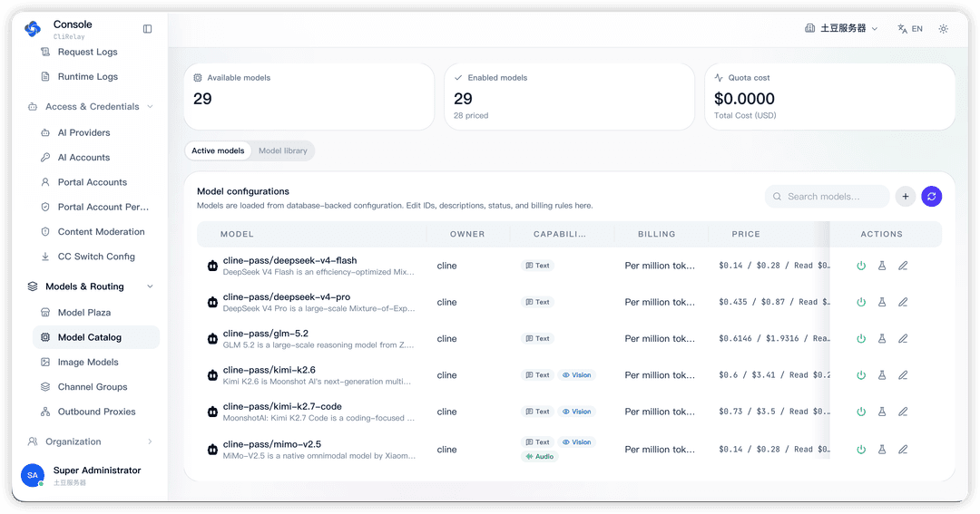The width and height of the screenshot is (980, 514).
Task: Edit the kimi-k2.7-code model
Action: (x=903, y=412)
